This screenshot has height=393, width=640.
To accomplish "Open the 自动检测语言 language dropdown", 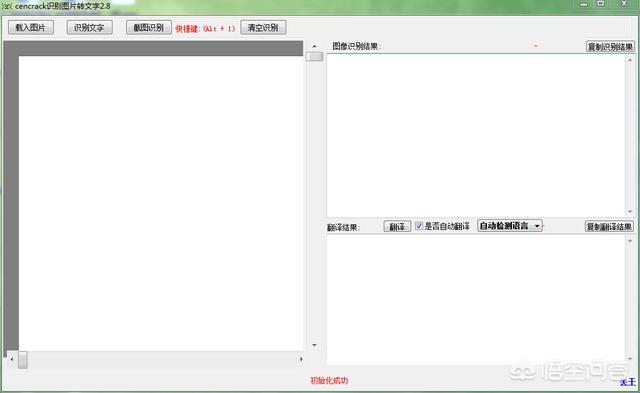I will point(510,226).
